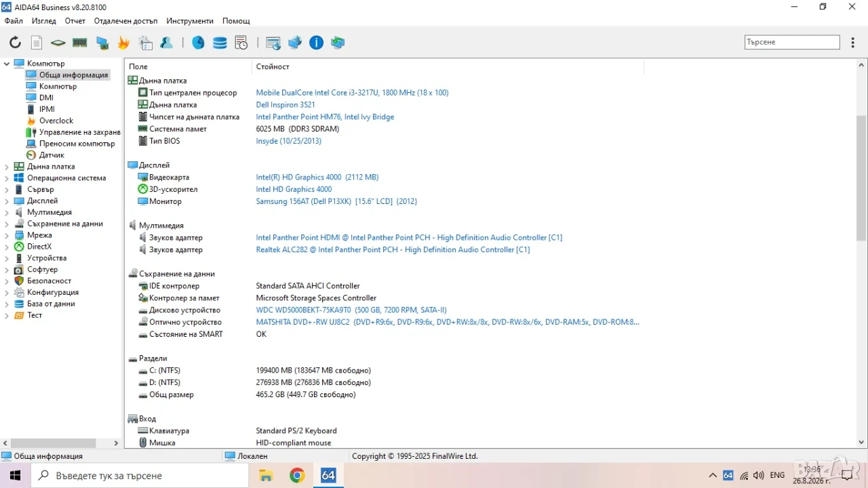The image size is (868, 488).
Task: Open the Инструменти menu
Action: click(x=190, y=21)
